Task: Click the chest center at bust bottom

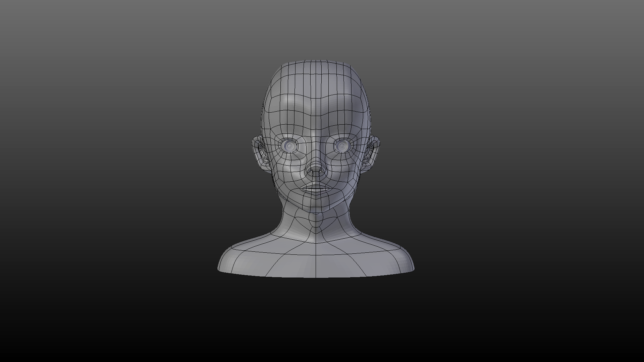Action: click(x=316, y=268)
